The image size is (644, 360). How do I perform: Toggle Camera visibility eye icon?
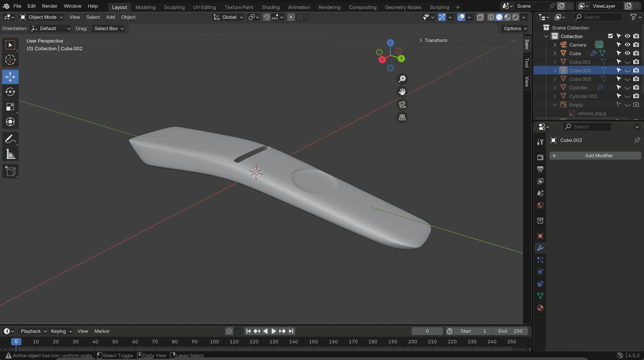627,45
